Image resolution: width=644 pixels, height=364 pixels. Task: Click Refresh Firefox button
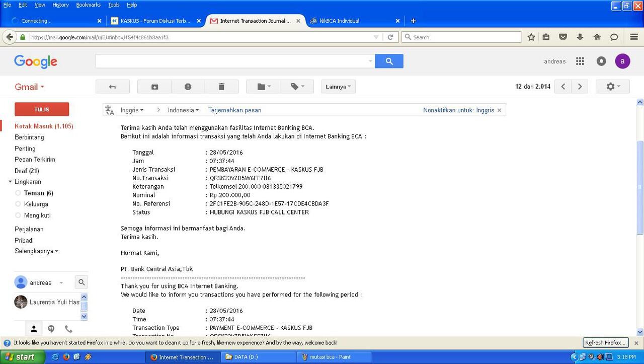(x=606, y=343)
